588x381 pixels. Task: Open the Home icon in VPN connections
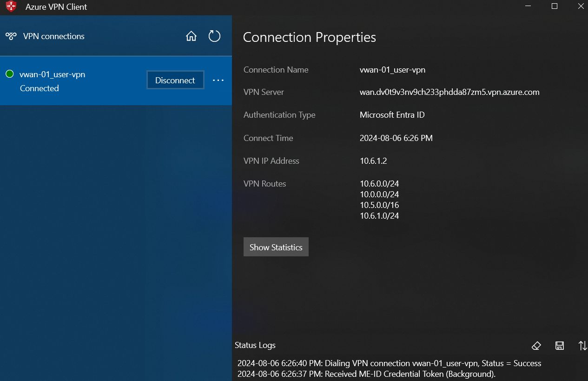point(191,36)
